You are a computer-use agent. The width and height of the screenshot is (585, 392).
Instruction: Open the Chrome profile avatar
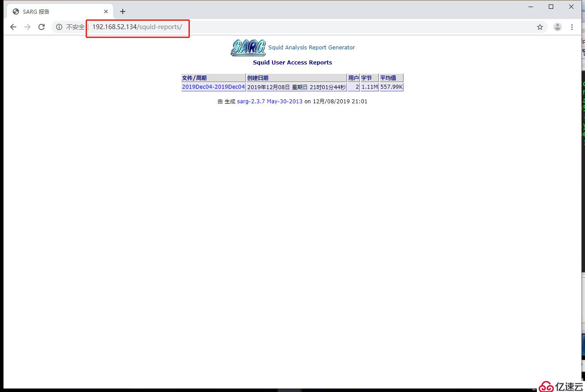558,27
